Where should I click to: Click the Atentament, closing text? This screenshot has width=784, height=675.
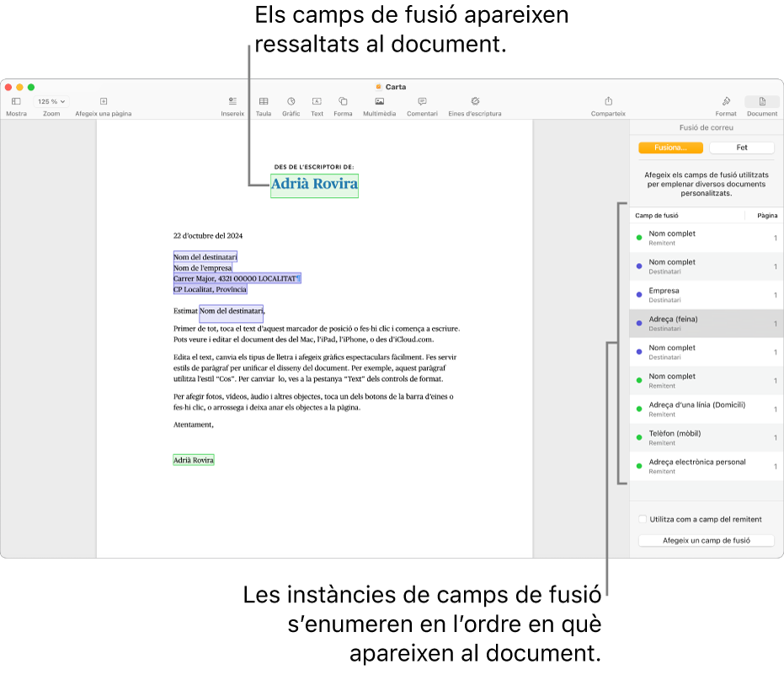click(x=194, y=425)
